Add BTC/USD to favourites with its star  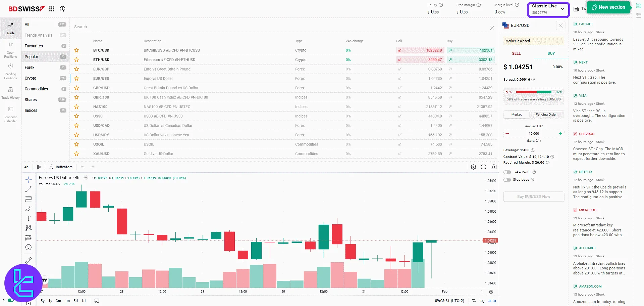click(76, 50)
